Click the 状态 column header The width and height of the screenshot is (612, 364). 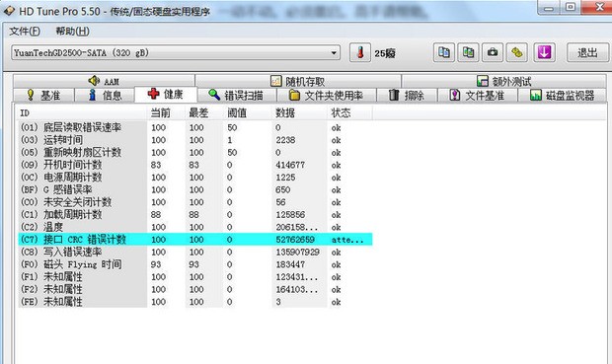tap(349, 113)
